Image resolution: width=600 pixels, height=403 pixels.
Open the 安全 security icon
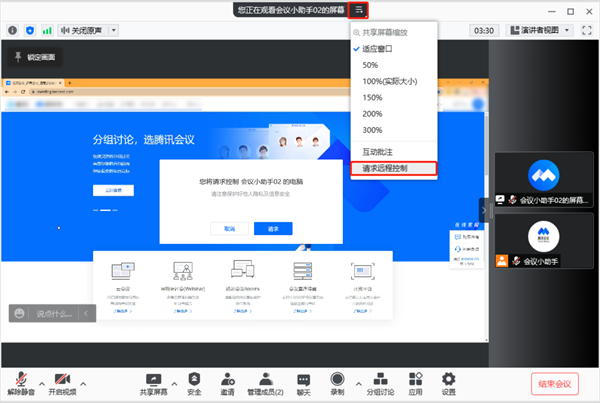coord(194,381)
